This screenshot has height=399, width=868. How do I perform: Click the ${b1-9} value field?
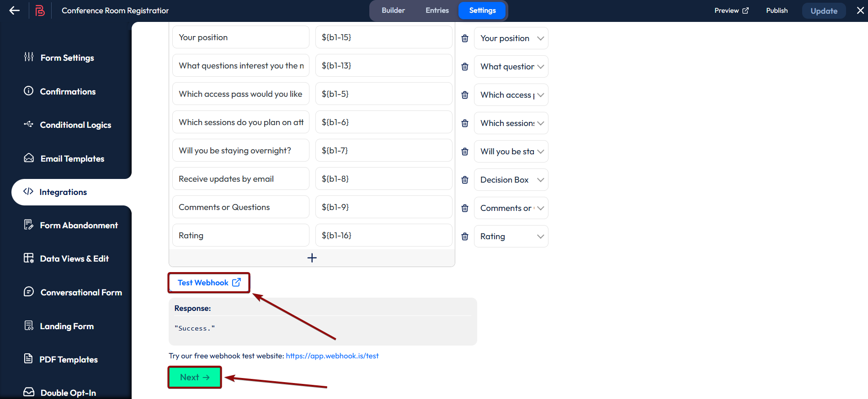coord(384,207)
